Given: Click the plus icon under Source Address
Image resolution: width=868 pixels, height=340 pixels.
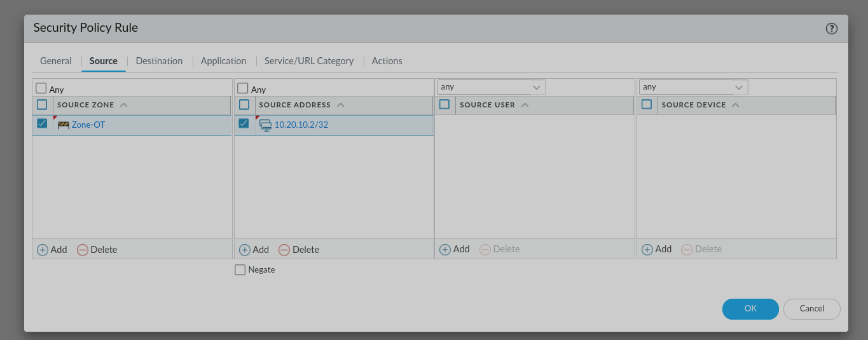Looking at the screenshot, I should click(x=245, y=250).
